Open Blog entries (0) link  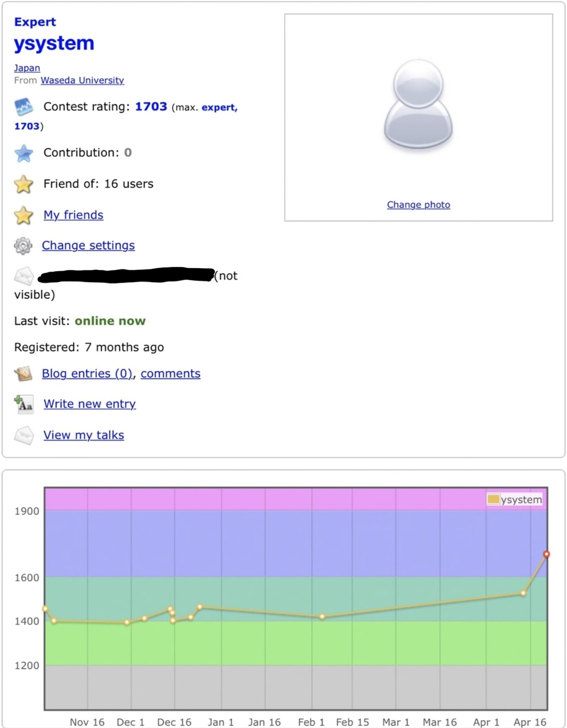point(87,373)
